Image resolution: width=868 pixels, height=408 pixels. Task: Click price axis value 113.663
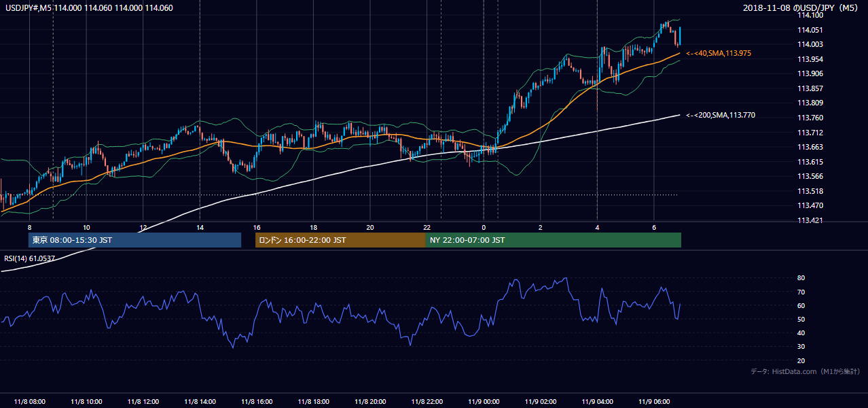click(x=810, y=147)
